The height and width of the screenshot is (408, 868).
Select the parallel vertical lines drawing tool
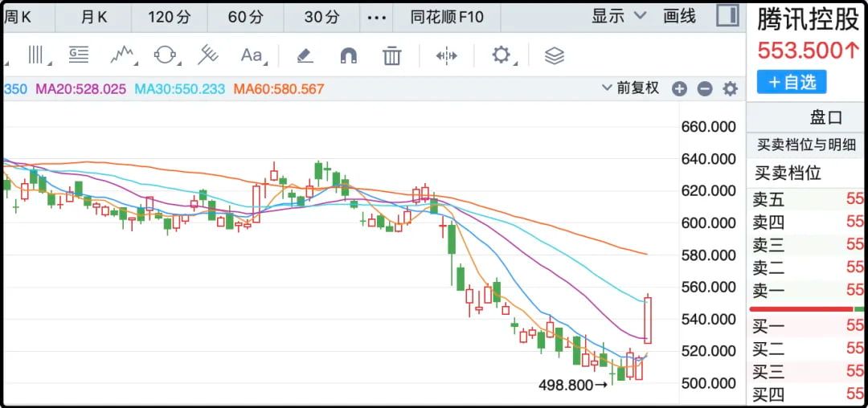coord(37,55)
